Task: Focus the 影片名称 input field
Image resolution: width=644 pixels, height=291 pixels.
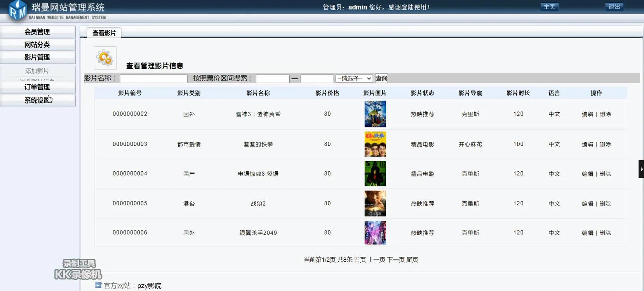Action: pos(154,79)
